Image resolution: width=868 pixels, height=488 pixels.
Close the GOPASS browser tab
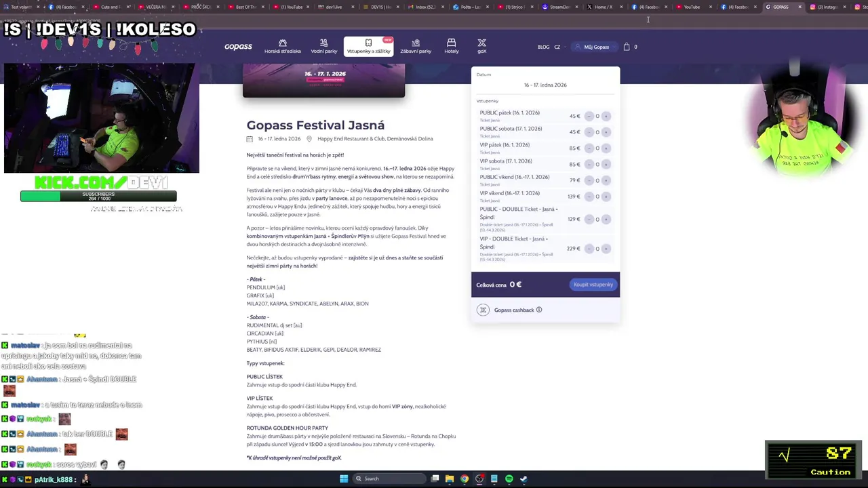click(x=800, y=7)
